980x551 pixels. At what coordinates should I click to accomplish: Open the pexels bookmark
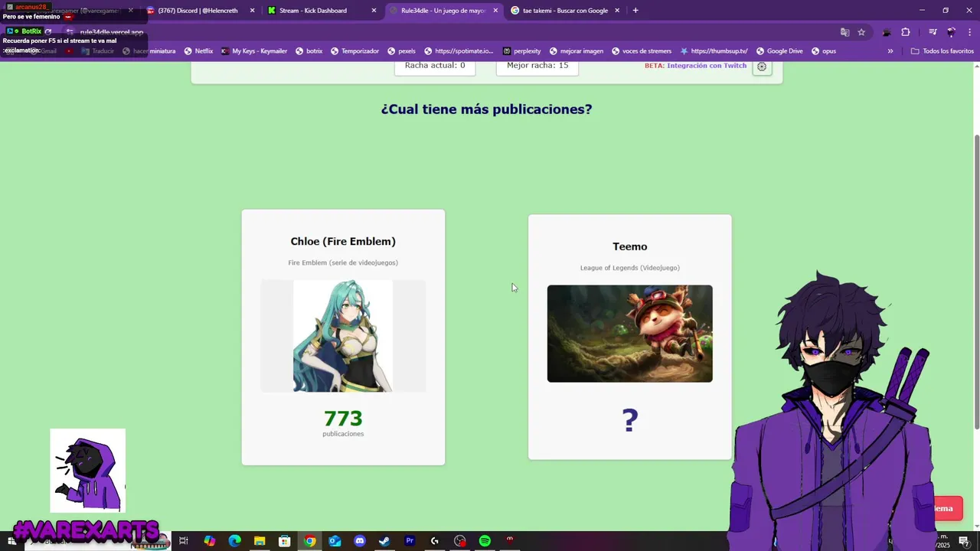coord(401,51)
